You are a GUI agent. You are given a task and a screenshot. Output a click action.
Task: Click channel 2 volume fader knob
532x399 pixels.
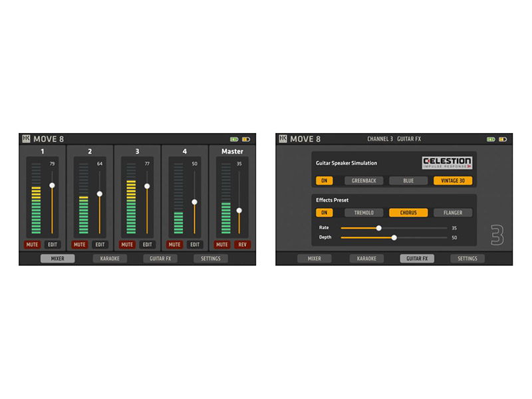(99, 194)
